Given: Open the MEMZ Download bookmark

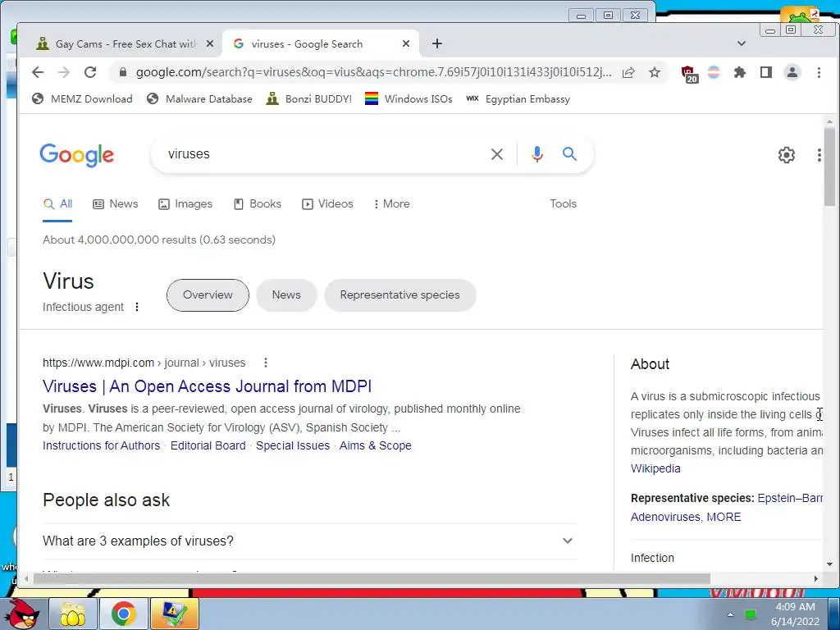Looking at the screenshot, I should point(82,99).
